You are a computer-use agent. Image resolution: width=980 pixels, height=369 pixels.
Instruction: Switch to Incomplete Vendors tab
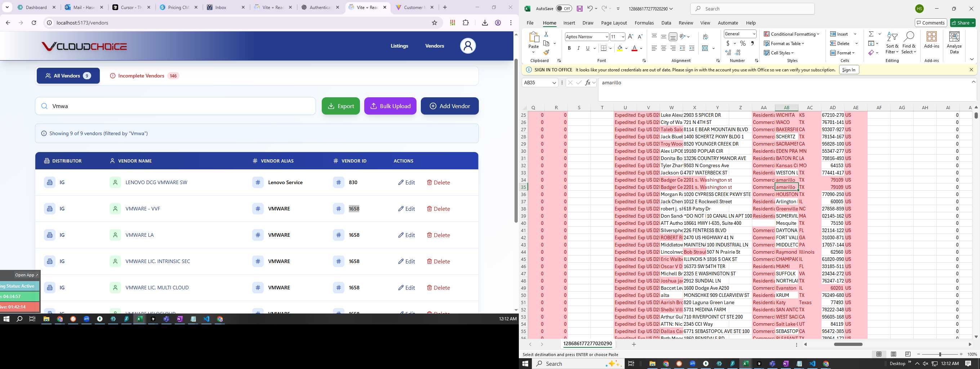click(144, 76)
